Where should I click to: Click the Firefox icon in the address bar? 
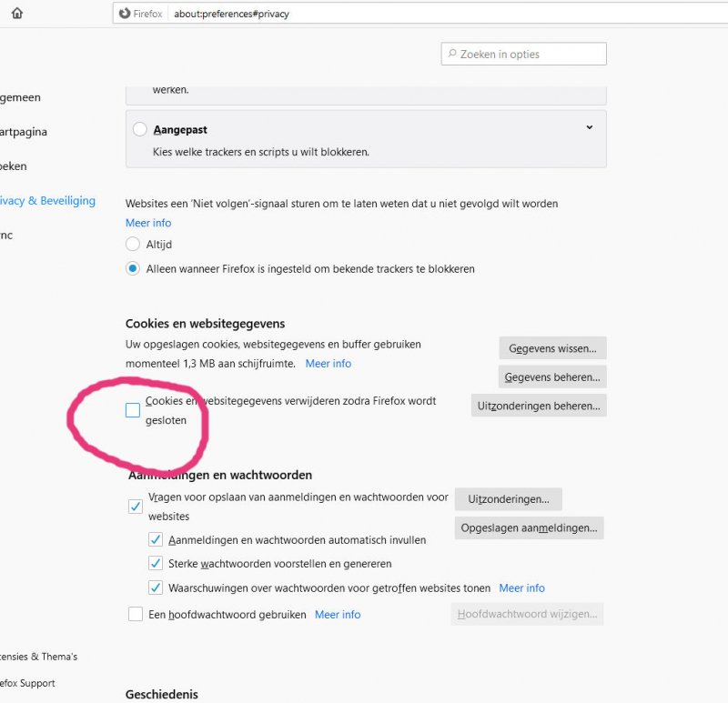pyautogui.click(x=124, y=14)
